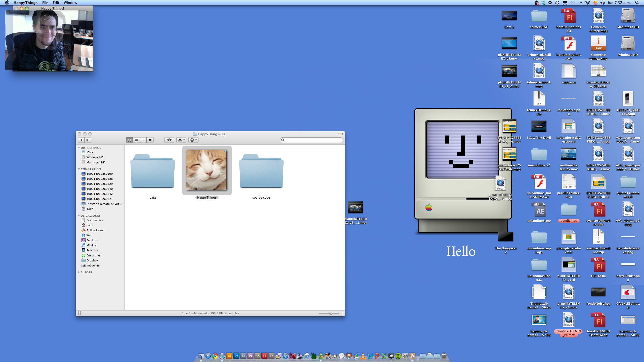Click the Finder back arrow button
This screenshot has width=644, height=362.
click(81, 140)
